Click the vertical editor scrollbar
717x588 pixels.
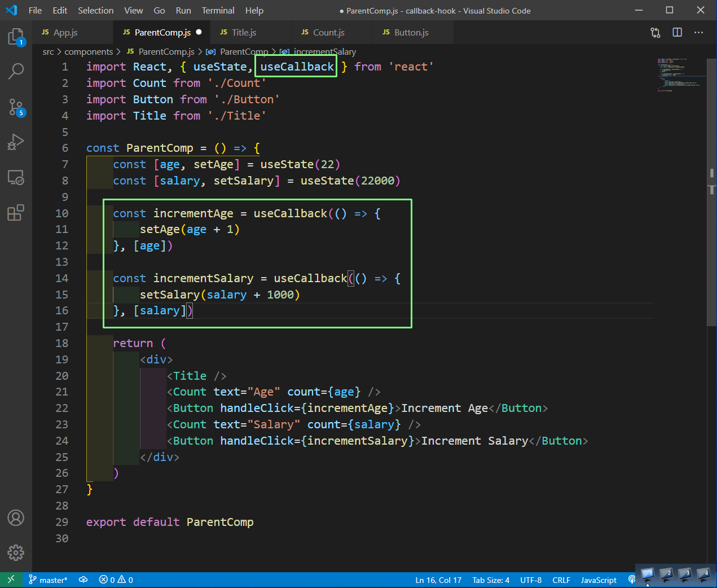point(711,192)
